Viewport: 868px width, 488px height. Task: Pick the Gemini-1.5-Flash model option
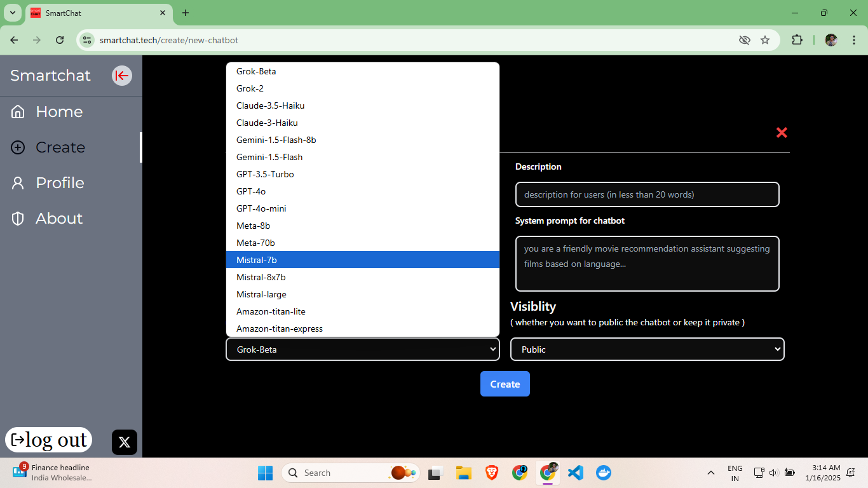pyautogui.click(x=363, y=157)
